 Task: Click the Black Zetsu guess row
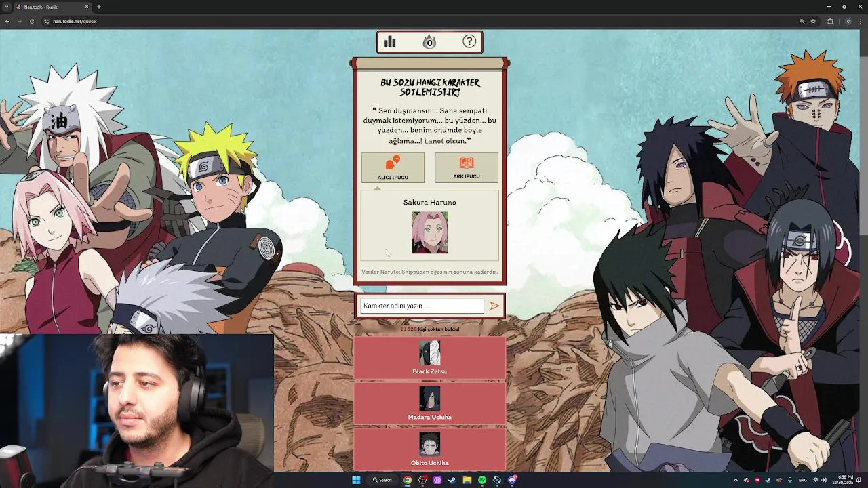point(429,358)
